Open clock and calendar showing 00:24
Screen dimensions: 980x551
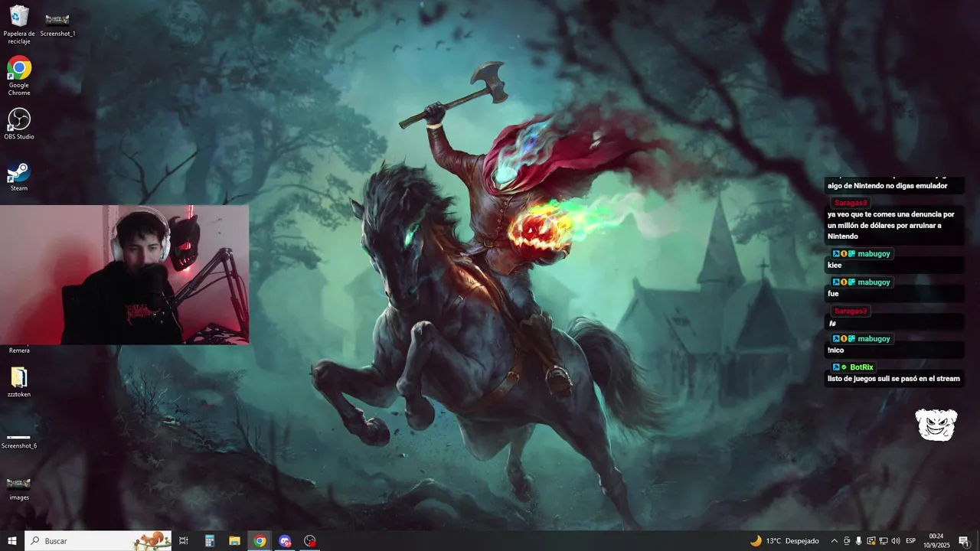click(936, 541)
